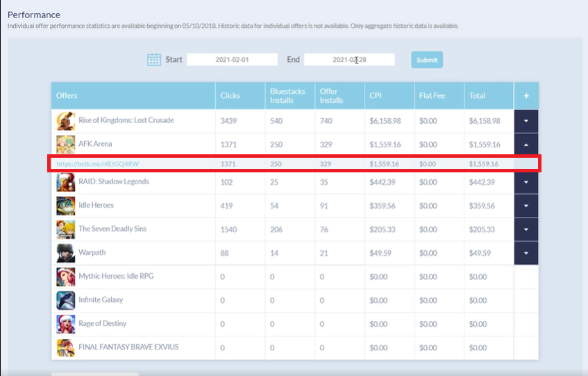588x376 pixels.
Task: Select the 'Infinite Galaxy' offer name
Action: click(x=101, y=300)
